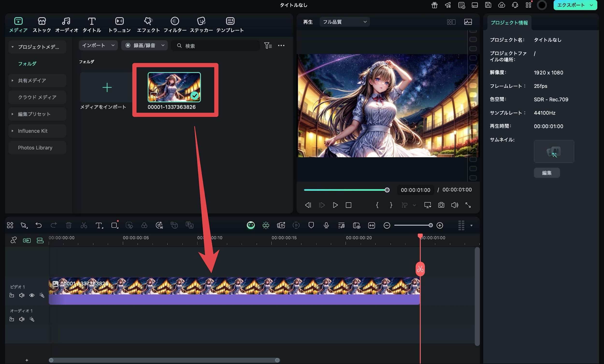Mute the Audio 1 (オーディオ 1) track speaker
Image resolution: width=604 pixels, height=364 pixels.
pyautogui.click(x=22, y=319)
